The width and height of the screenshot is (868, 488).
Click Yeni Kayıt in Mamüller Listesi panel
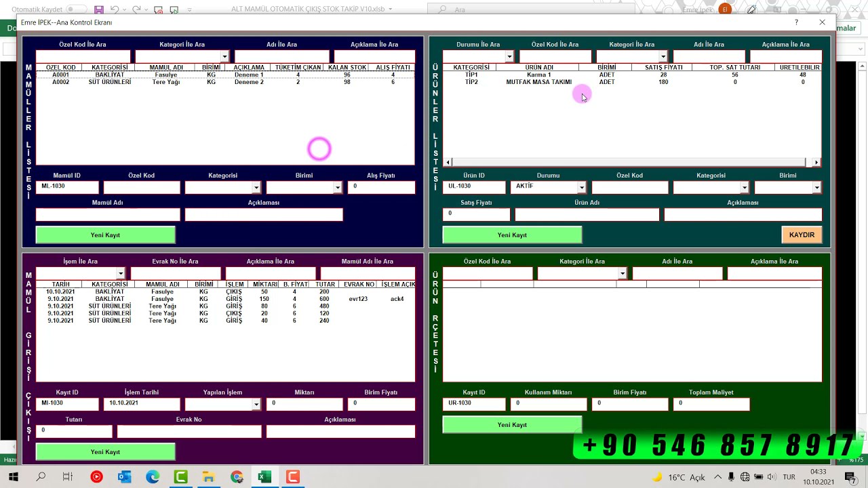(105, 235)
